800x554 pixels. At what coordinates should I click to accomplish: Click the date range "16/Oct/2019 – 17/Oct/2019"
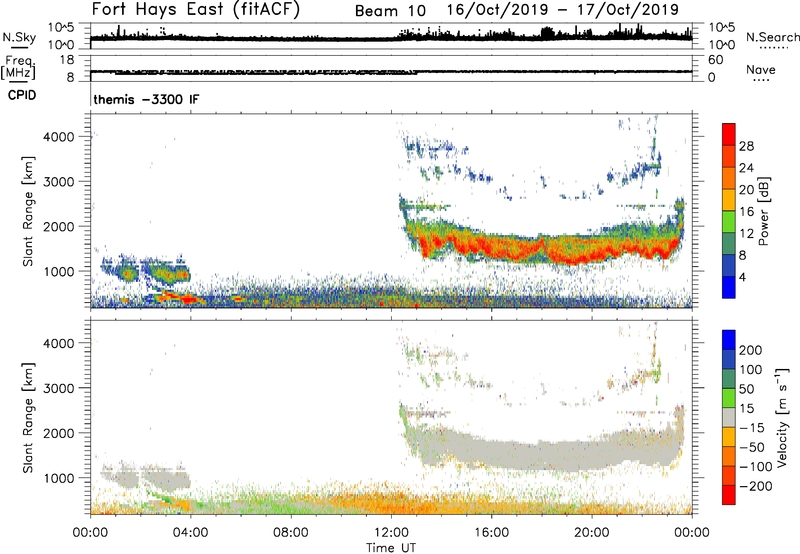click(563, 10)
